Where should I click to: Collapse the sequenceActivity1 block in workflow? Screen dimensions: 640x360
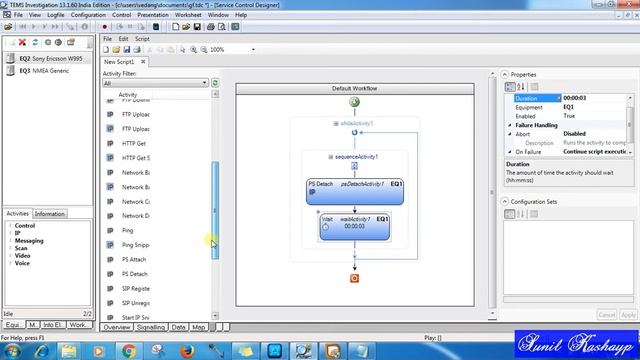click(x=331, y=157)
